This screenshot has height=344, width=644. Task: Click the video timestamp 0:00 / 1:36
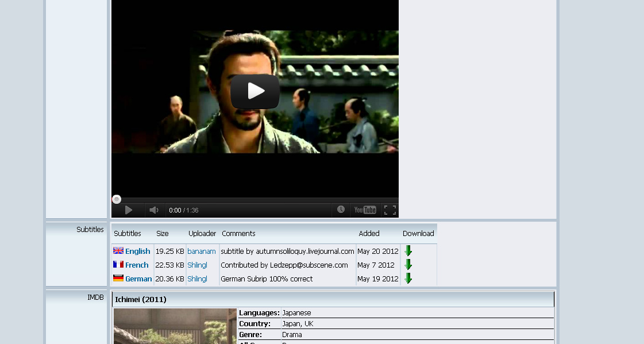click(184, 210)
